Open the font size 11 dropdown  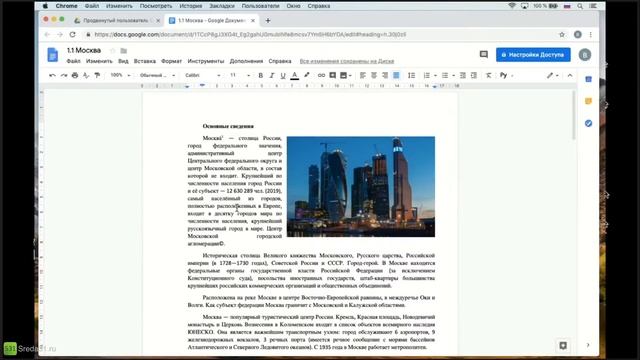pos(240,76)
